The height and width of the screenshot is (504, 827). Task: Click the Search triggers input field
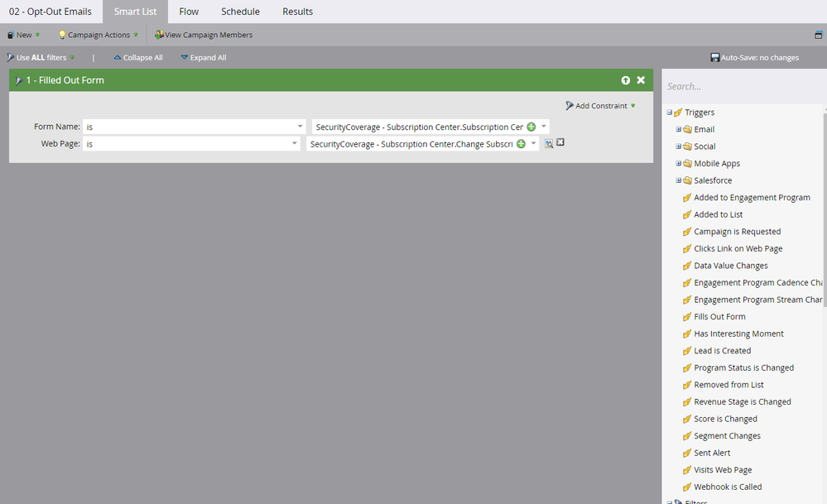pos(741,86)
